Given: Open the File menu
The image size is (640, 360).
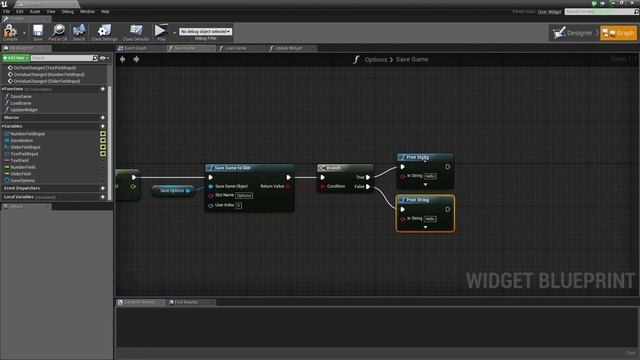Looking at the screenshot, I should pos(6,12).
